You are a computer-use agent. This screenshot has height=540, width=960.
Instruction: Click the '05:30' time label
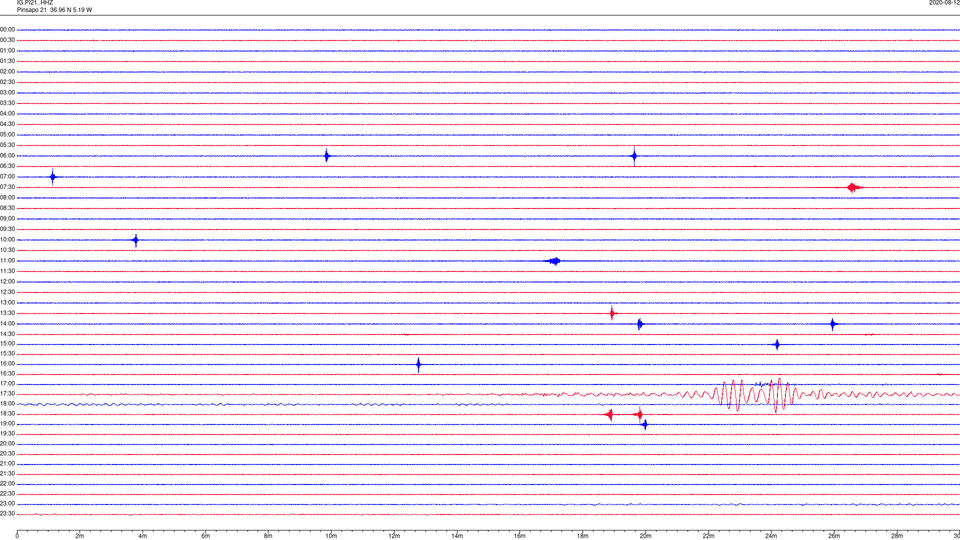coord(7,145)
